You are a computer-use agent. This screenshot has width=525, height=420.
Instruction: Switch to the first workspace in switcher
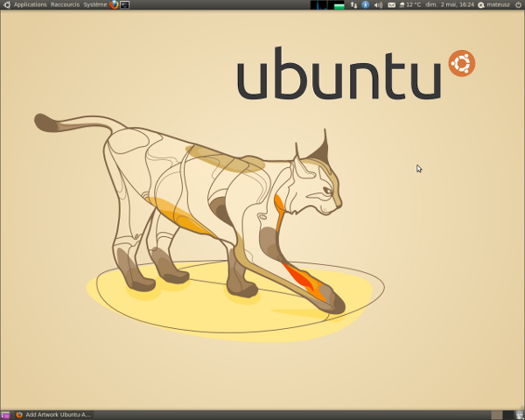[x=497, y=415]
